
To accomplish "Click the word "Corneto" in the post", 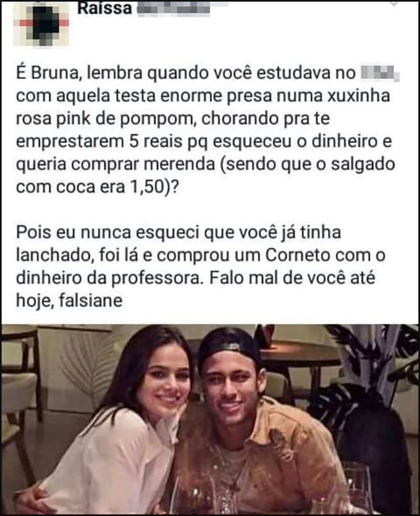I will coord(298,255).
